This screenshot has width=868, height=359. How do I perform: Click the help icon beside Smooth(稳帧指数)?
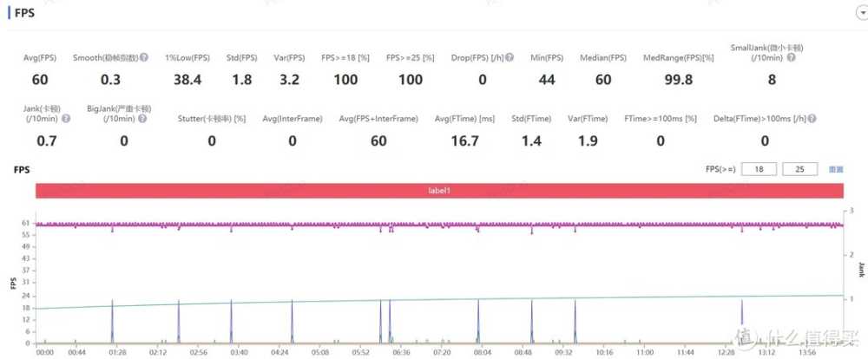[144, 57]
